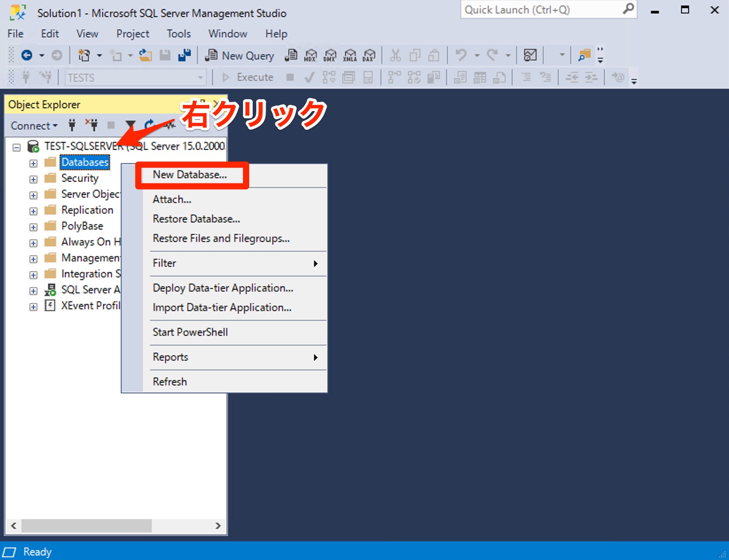
Task: Click the Navigate Backward arrow
Action: click(27, 55)
